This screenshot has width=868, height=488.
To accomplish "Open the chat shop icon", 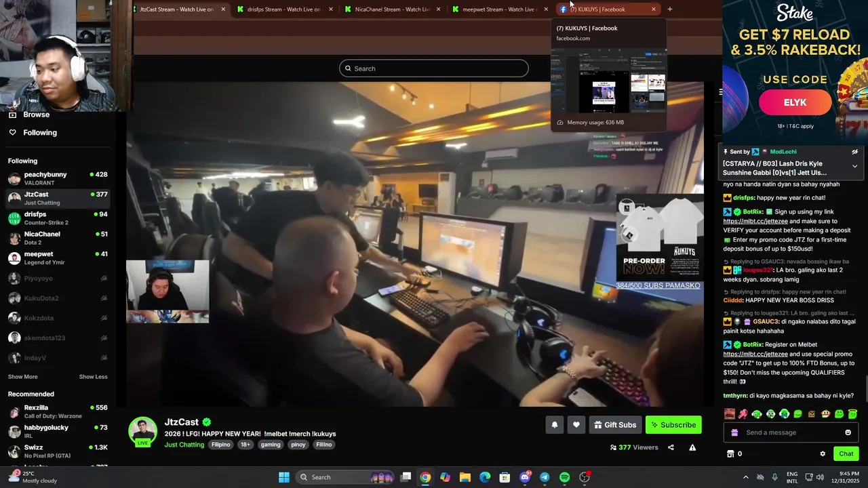I will point(730,454).
